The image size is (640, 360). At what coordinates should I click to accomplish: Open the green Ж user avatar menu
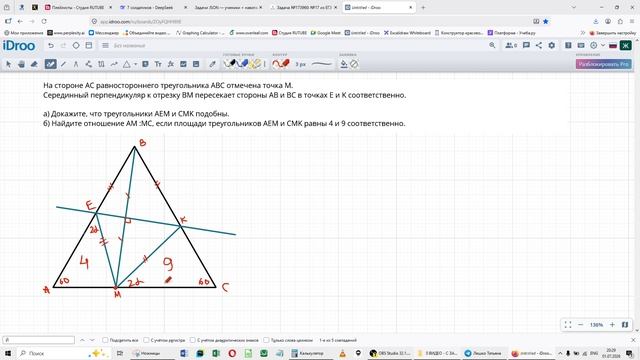pyautogui.click(x=625, y=46)
